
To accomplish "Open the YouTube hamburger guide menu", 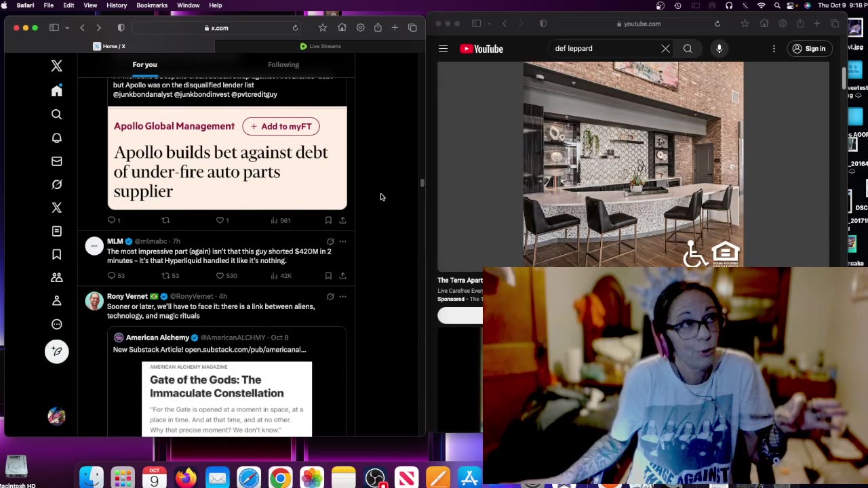I will (443, 49).
